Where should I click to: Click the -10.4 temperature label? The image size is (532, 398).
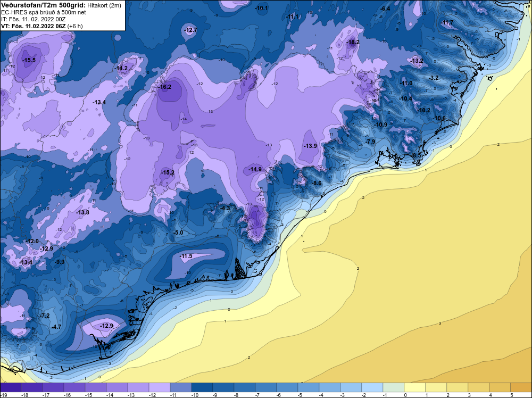405,99
